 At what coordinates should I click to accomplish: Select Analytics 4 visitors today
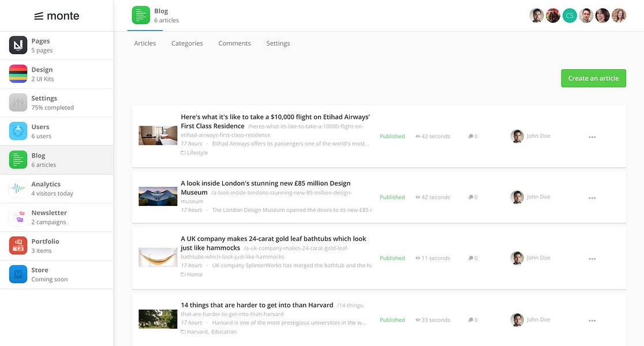pos(57,189)
